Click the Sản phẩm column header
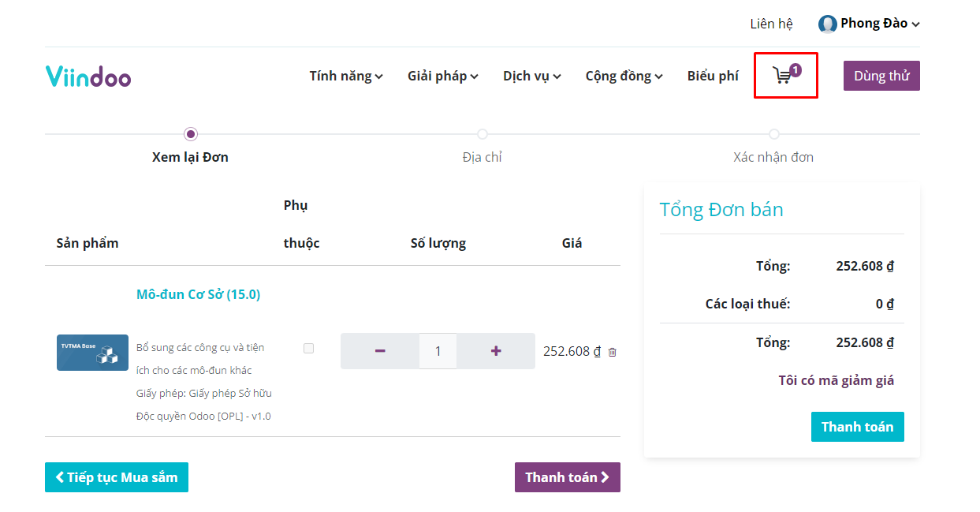The width and height of the screenshot is (980, 512). (x=88, y=243)
